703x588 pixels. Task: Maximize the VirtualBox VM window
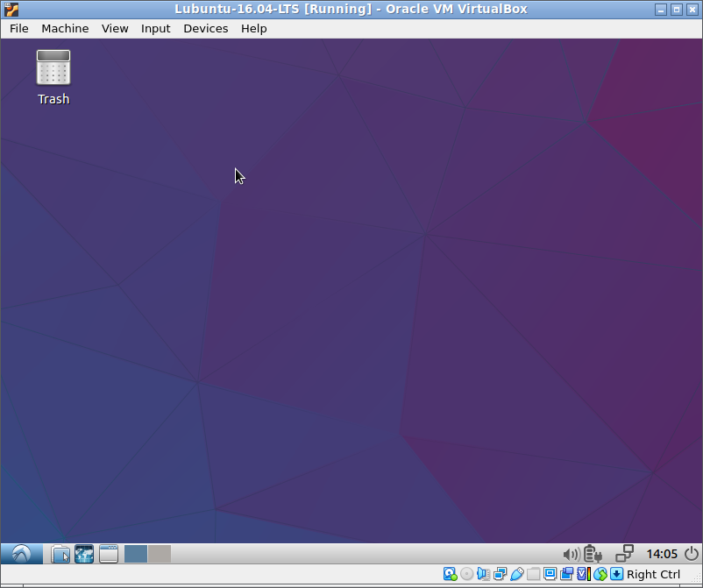pyautogui.click(x=677, y=10)
